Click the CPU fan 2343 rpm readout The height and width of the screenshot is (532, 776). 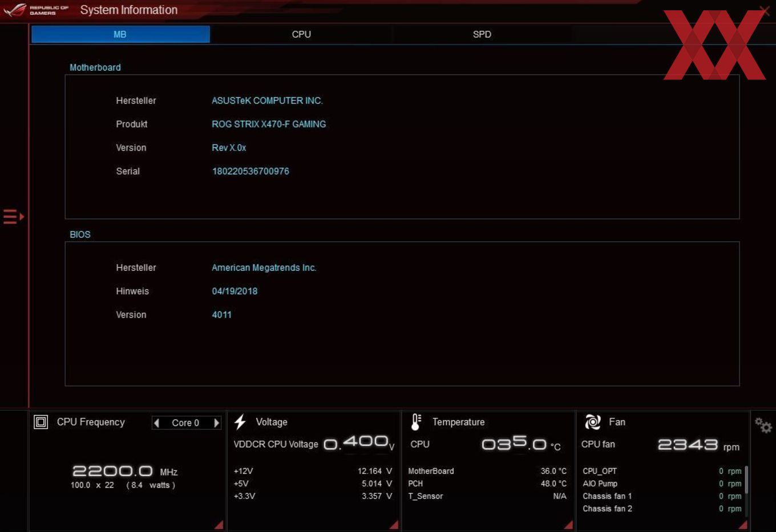click(698, 445)
